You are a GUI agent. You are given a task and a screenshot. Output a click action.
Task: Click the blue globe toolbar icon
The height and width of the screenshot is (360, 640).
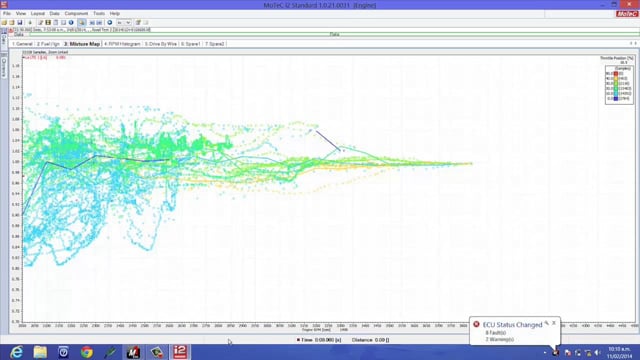click(109, 22)
